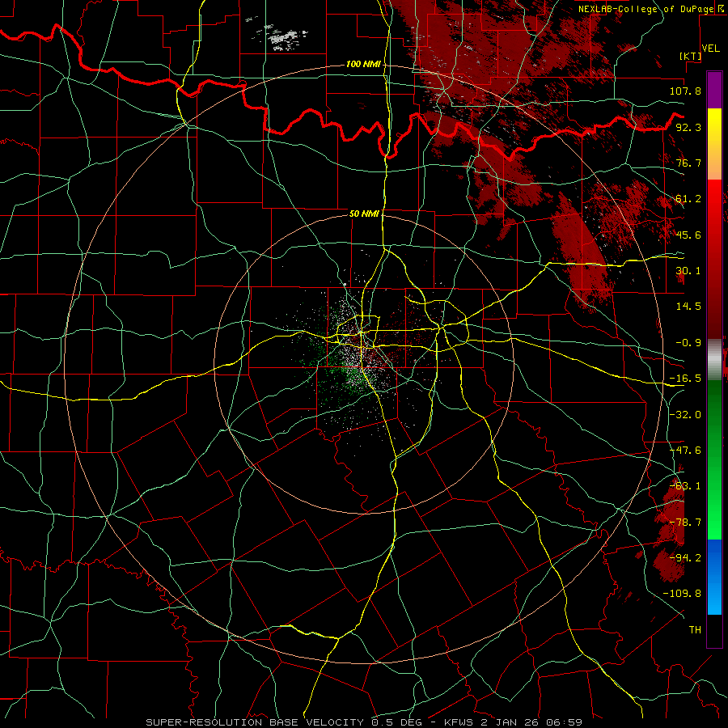Click the -109.8 velocity scale value
This screenshot has height=728, width=728.
pyautogui.click(x=682, y=594)
